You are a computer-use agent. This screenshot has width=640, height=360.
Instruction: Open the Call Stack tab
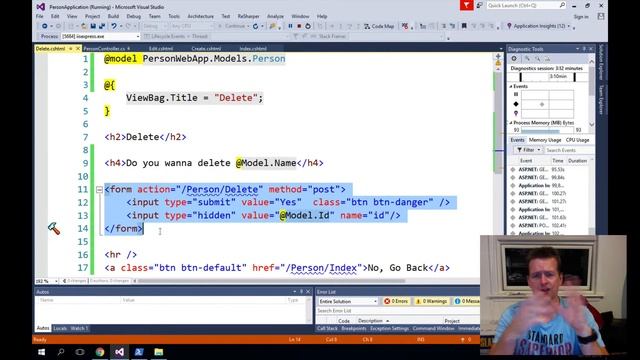(327, 328)
